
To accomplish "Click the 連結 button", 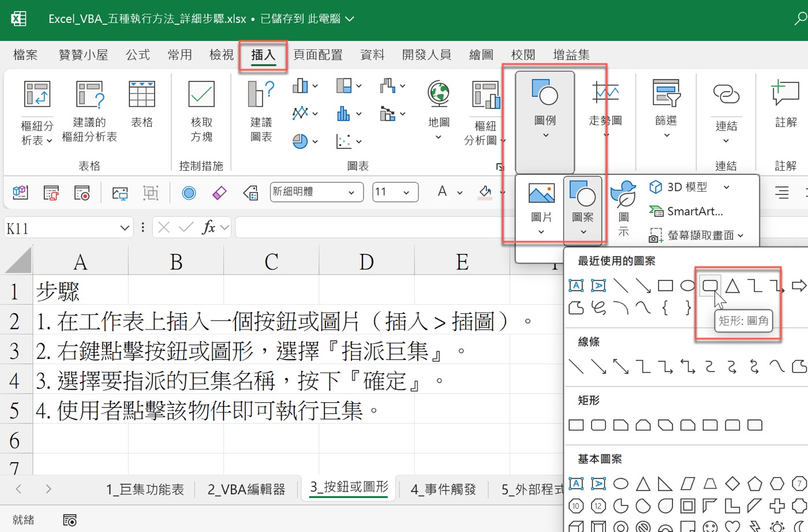I will [726, 113].
